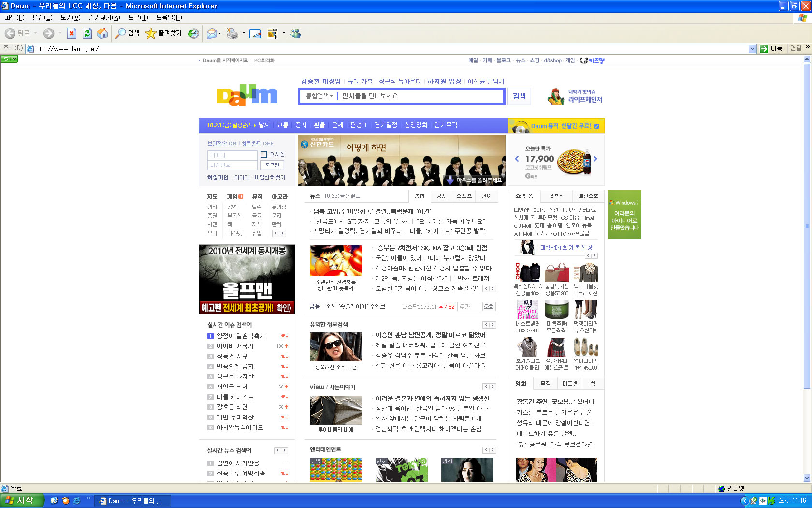Expand the toolbar chevron next to 연결
The image size is (812, 508).
[808, 47]
